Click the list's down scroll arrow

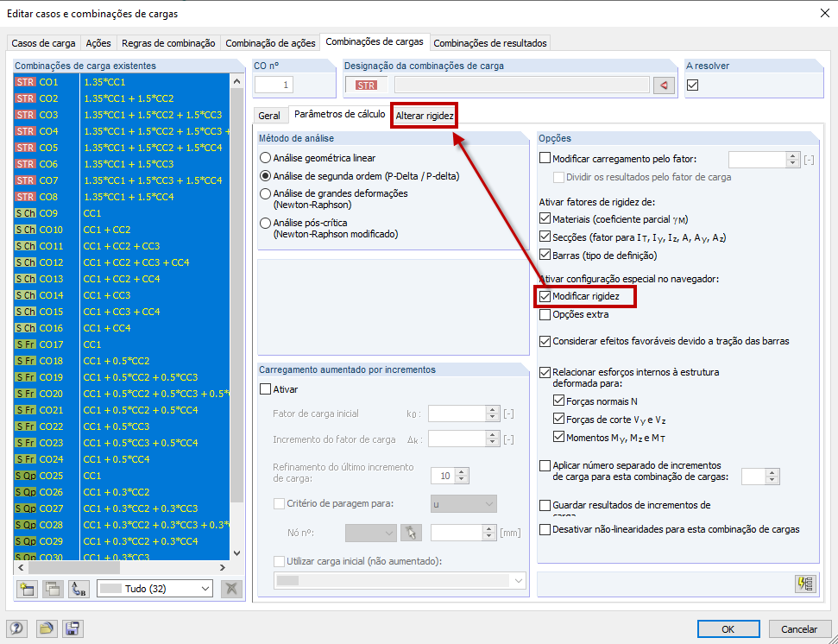[x=236, y=553]
